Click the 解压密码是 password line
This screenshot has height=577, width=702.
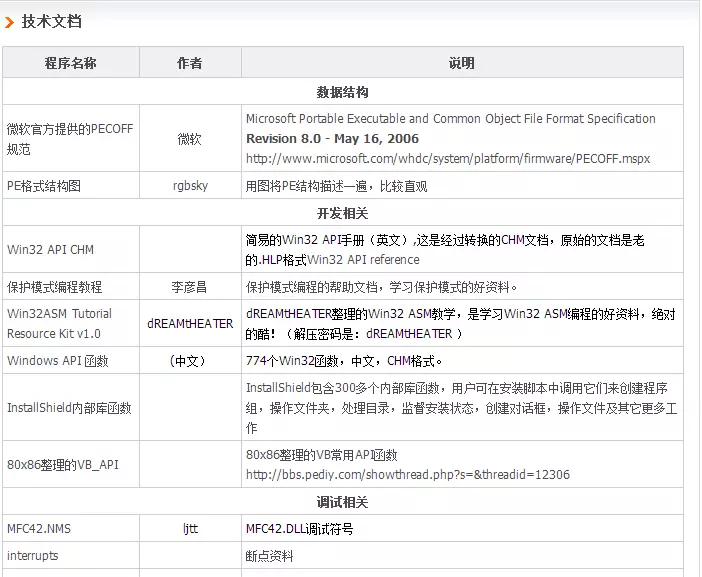pos(354,334)
